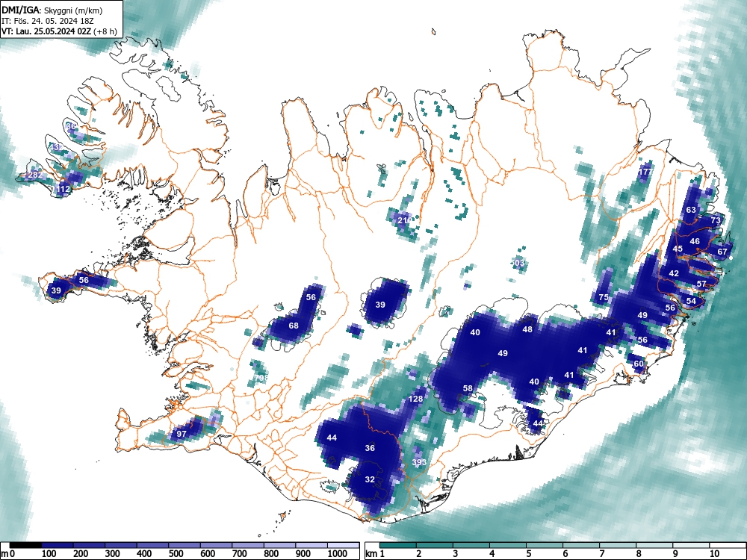
Task: Click visibility value "393" in the south
Action: [x=419, y=462]
